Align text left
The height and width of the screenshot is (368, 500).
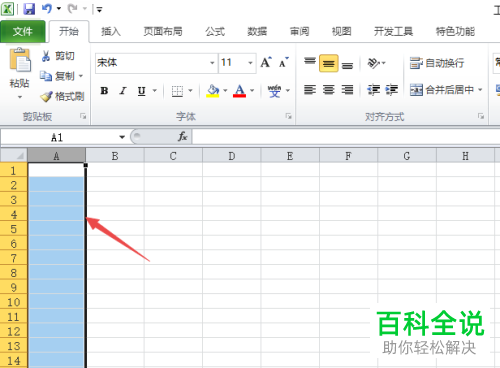coord(310,90)
